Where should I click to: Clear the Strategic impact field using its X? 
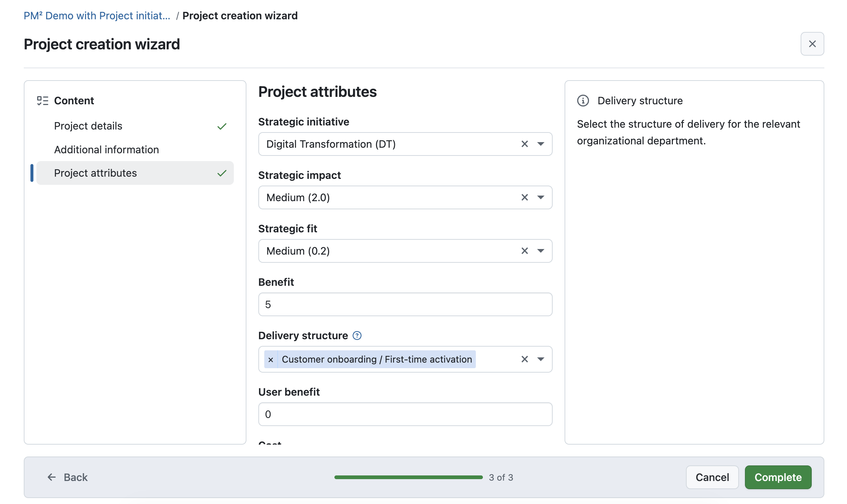pyautogui.click(x=524, y=197)
